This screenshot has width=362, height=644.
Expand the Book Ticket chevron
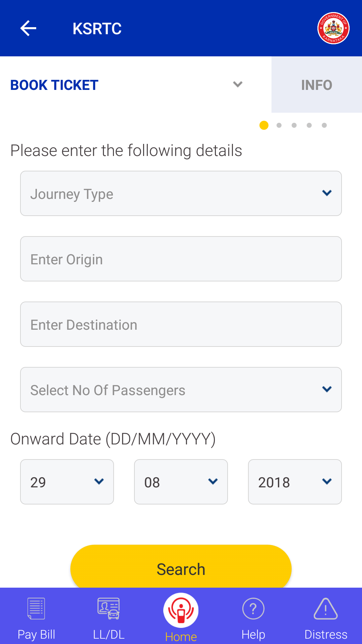tap(238, 84)
